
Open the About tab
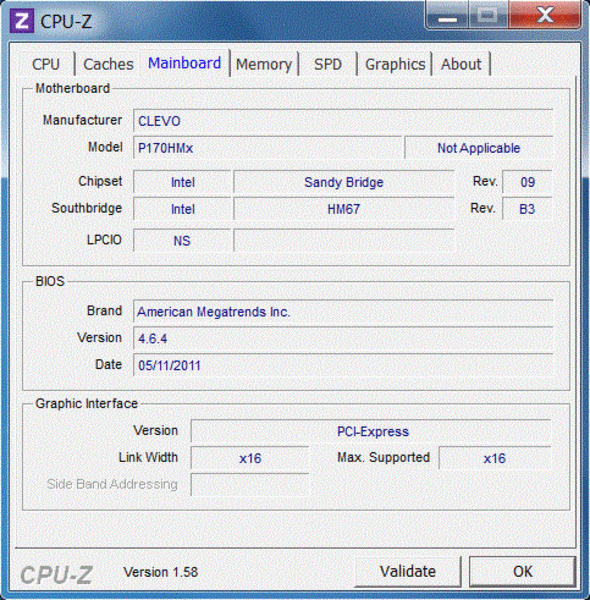461,64
